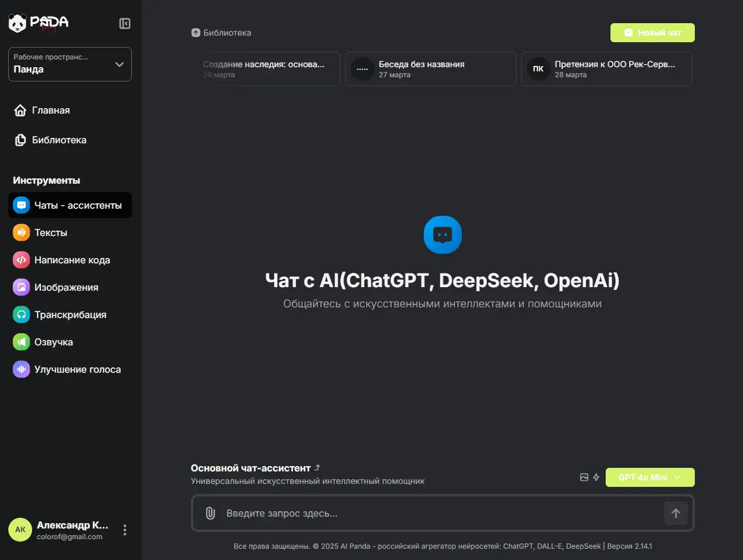Go to Главная in sidebar
Image resolution: width=743 pixels, height=560 pixels.
point(51,111)
